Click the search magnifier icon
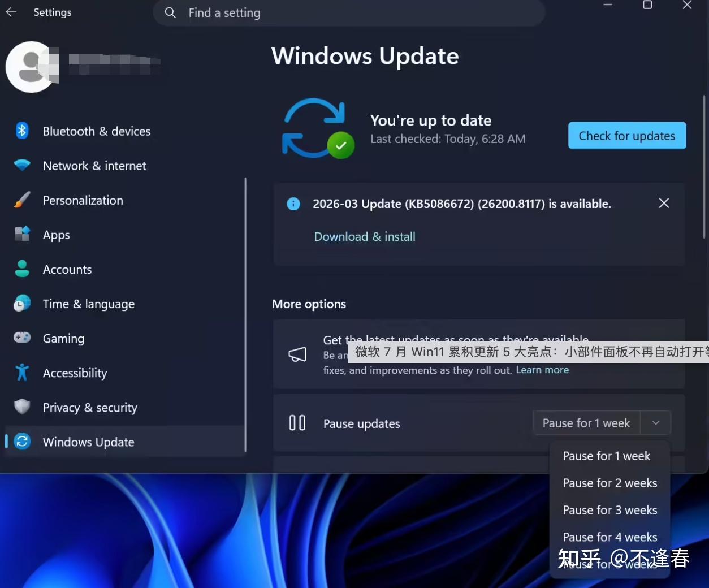 pos(170,12)
